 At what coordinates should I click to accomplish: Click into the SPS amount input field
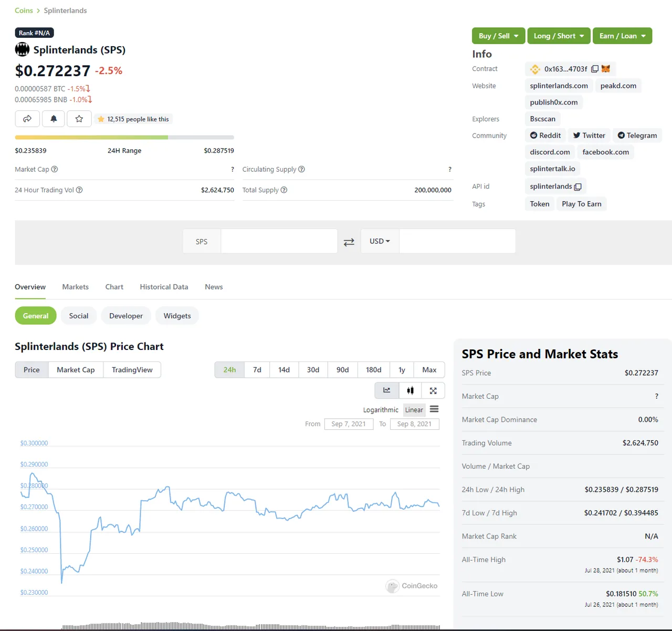click(x=279, y=241)
